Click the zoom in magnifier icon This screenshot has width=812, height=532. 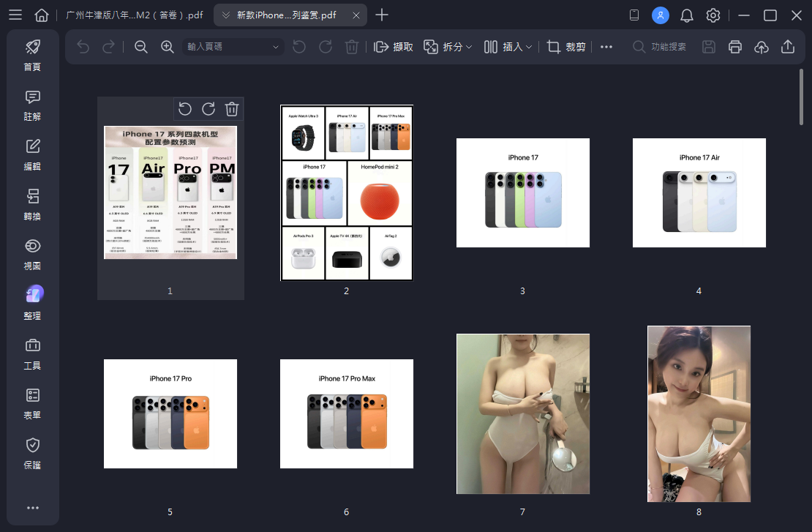168,47
